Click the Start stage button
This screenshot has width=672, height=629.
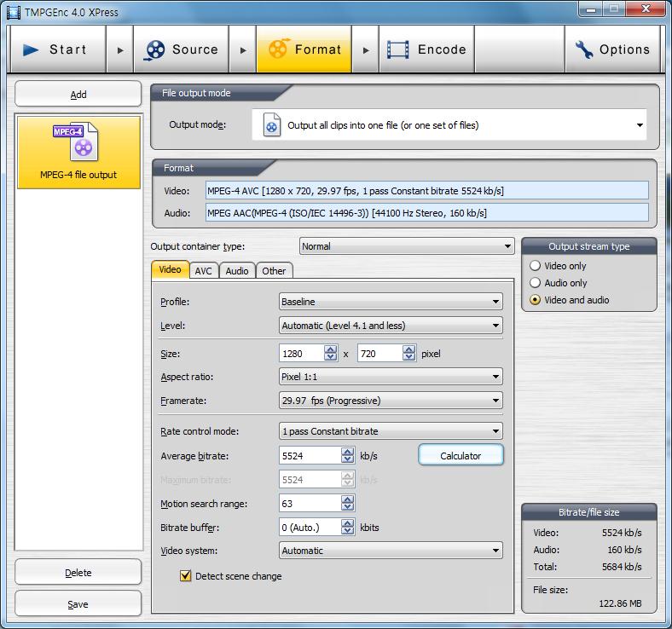point(58,49)
